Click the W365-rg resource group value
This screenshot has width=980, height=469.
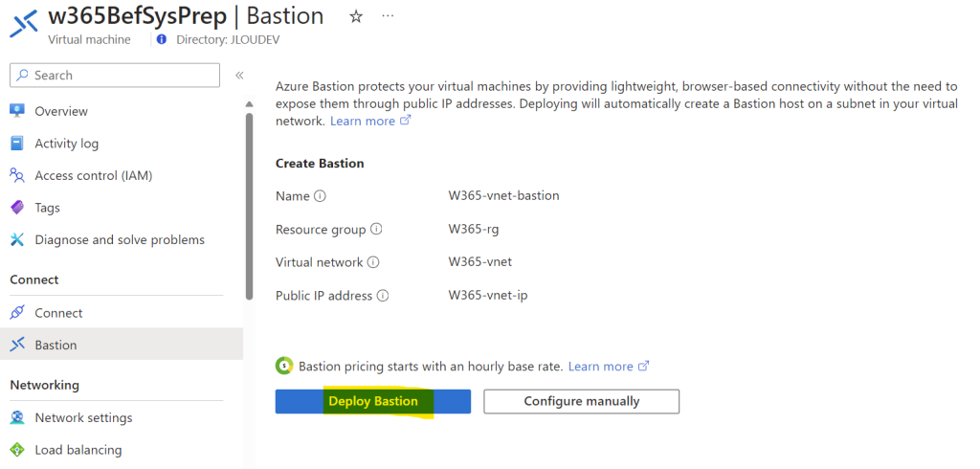[x=474, y=229]
